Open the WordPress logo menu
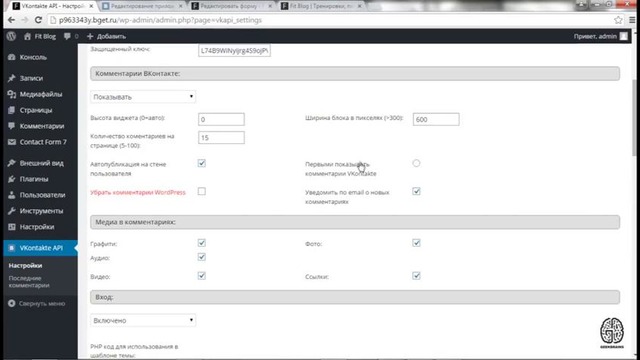 pos(11,36)
